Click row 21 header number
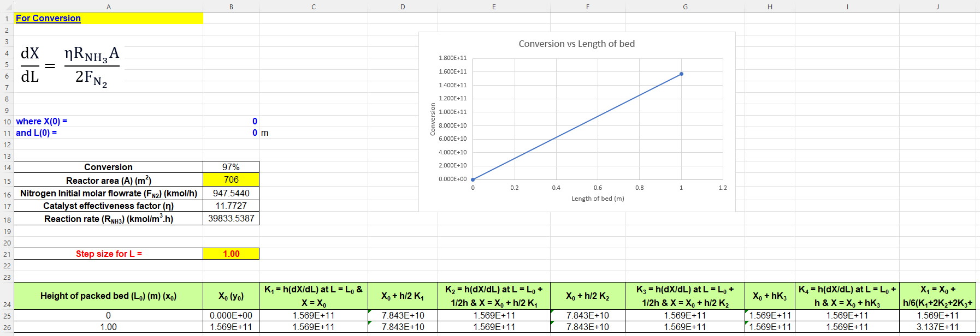 (7, 254)
